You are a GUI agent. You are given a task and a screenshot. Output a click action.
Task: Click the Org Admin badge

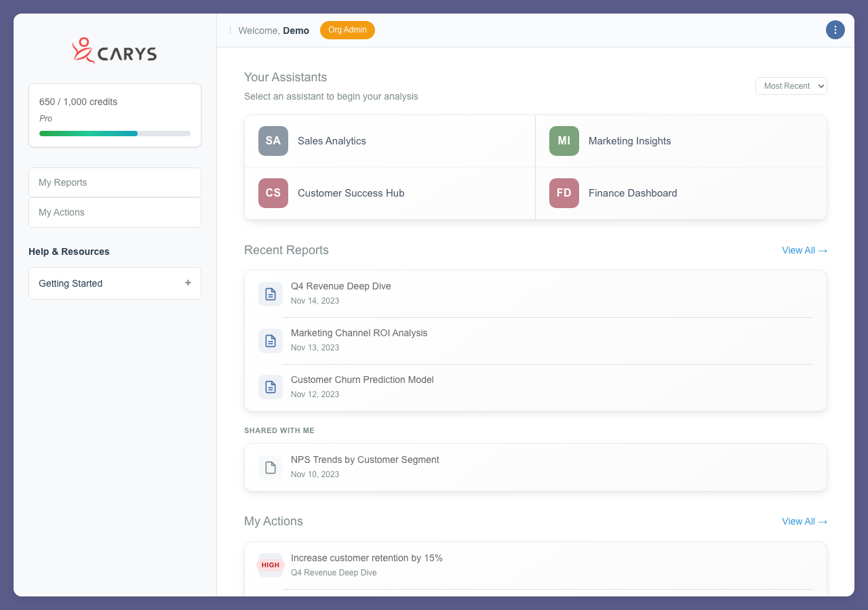click(347, 30)
